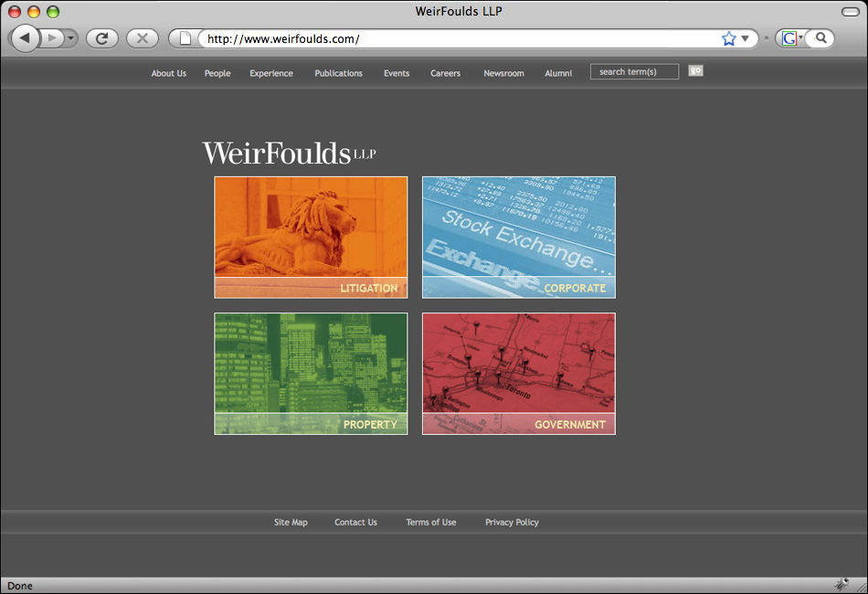Go to the Newsroom page
The image size is (868, 594).
point(503,73)
